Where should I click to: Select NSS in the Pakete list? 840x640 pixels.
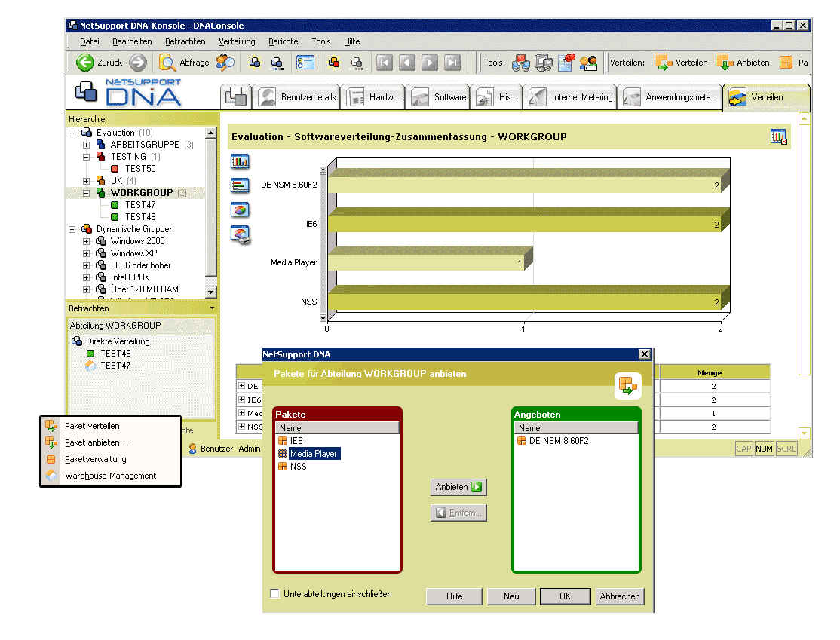pos(293,467)
